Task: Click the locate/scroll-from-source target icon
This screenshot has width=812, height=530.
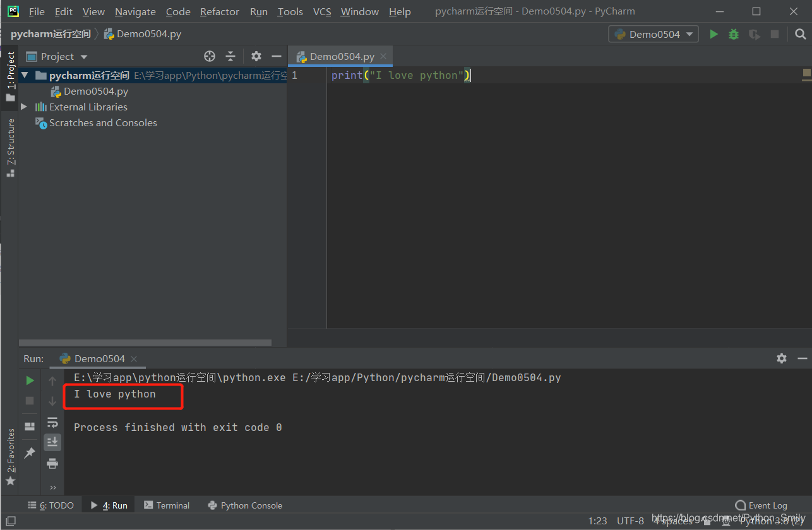Action: (210, 56)
